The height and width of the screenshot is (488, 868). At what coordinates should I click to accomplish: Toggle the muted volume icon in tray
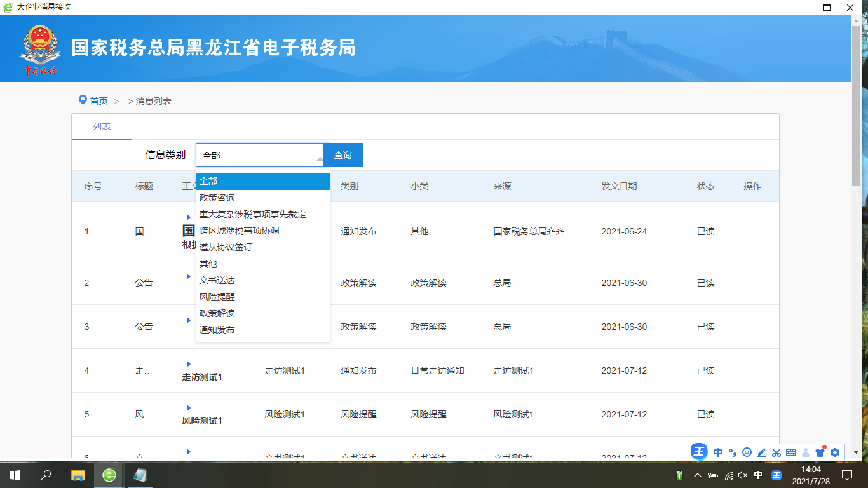point(743,475)
